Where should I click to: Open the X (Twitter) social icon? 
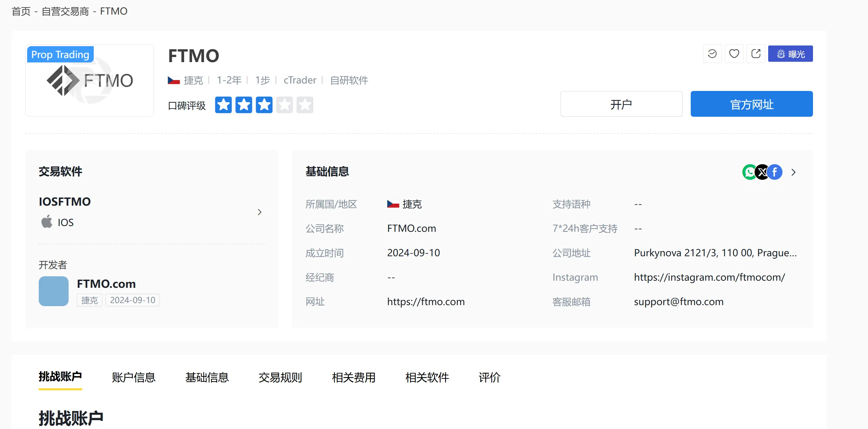click(x=762, y=172)
